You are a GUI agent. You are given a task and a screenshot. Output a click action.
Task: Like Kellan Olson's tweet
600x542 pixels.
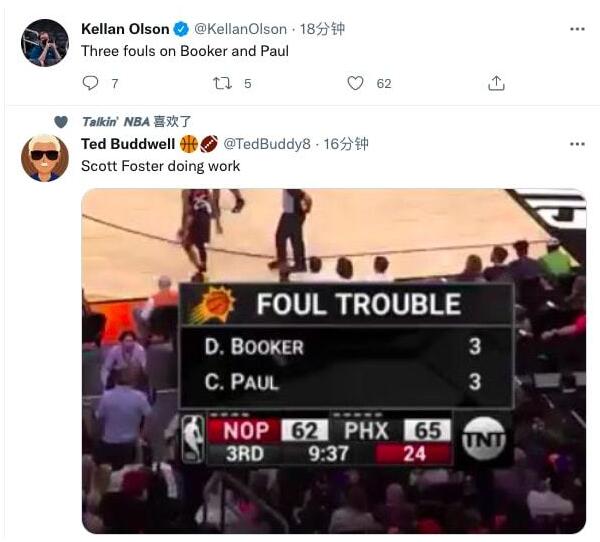point(356,84)
